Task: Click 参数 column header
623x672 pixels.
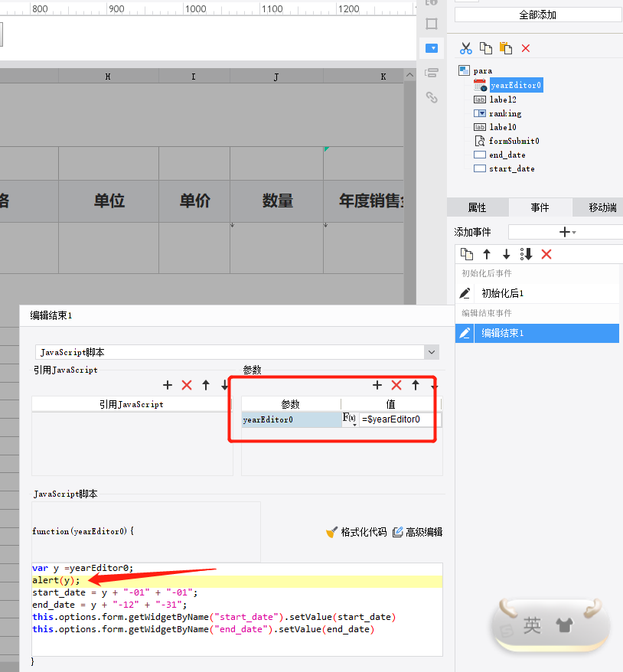Action: (x=291, y=404)
